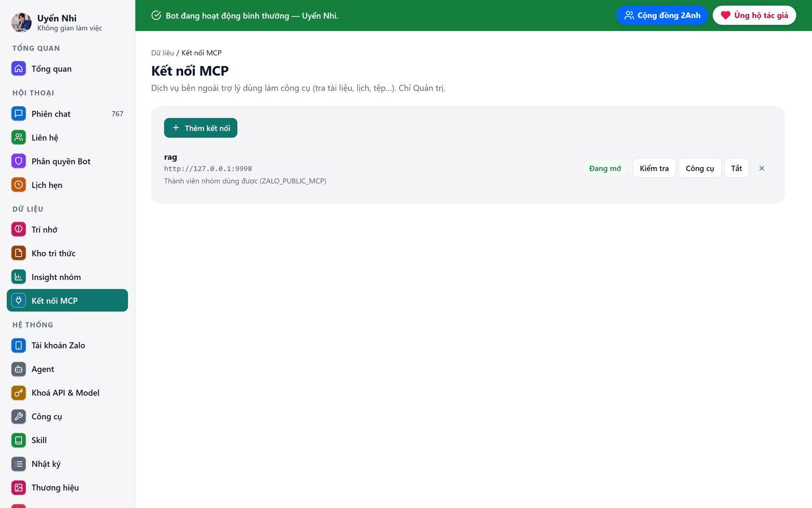Click the Lịch hẹn clock icon
Image resolution: width=812 pixels, height=508 pixels.
[19, 185]
